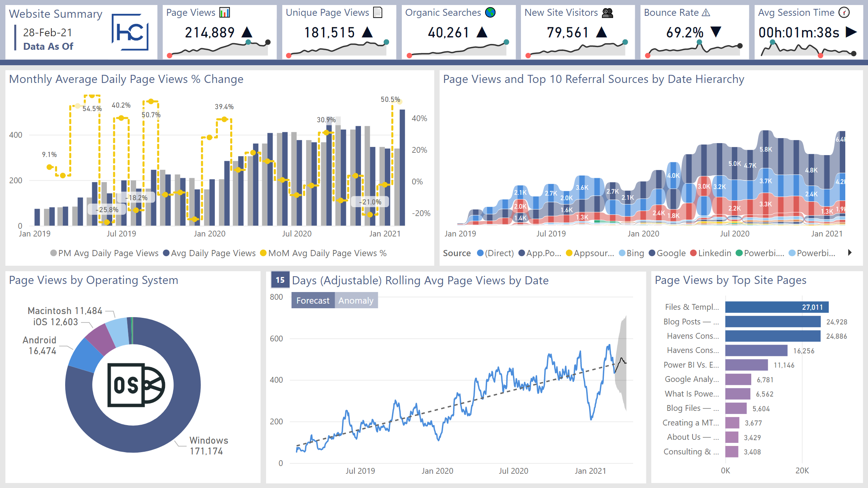
Task: Click the 28-Feb-21 date text
Action: (47, 33)
